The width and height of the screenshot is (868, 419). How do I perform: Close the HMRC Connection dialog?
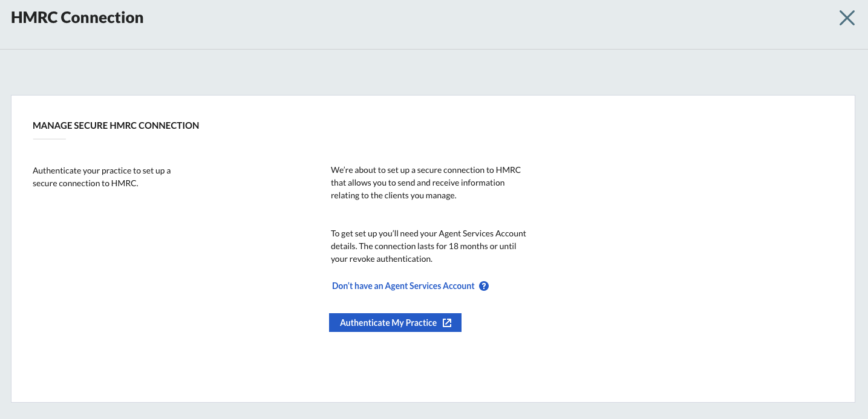[847, 18]
